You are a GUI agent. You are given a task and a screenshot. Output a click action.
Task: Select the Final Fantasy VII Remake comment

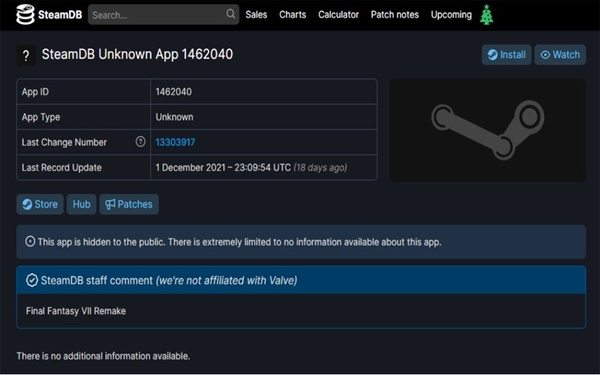pos(76,311)
